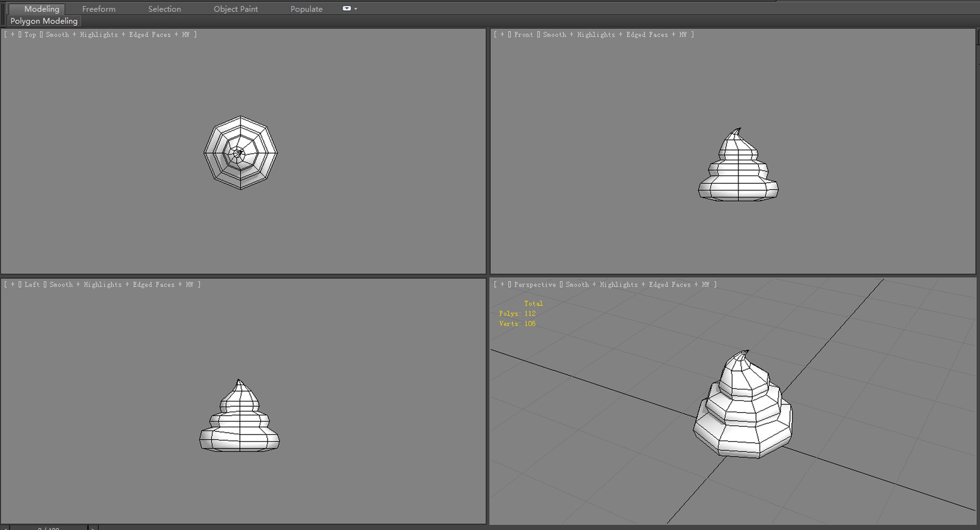Screen dimensions: 980x530
Task: Expand the Polygon Modeling panel
Action: [x=44, y=21]
